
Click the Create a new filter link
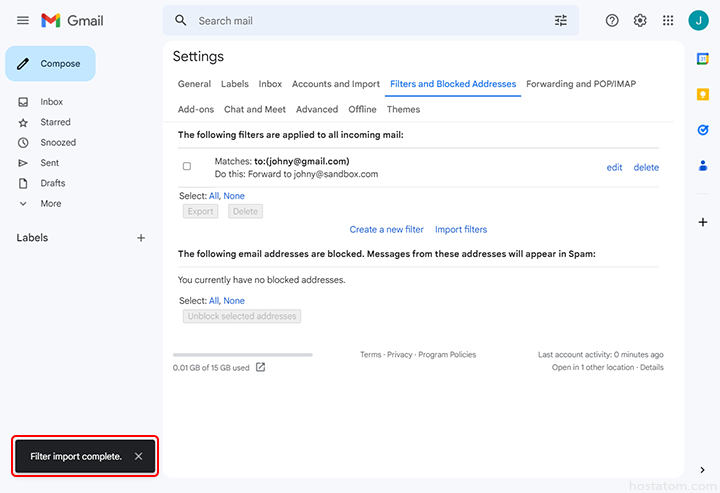point(386,230)
